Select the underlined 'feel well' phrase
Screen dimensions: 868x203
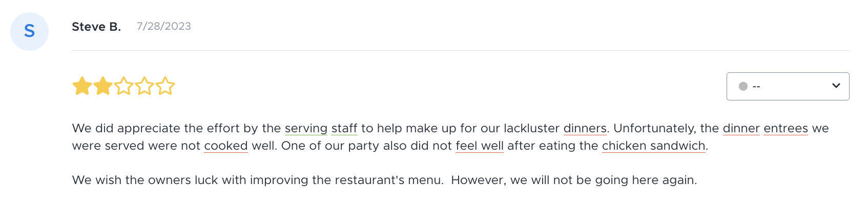coord(480,146)
